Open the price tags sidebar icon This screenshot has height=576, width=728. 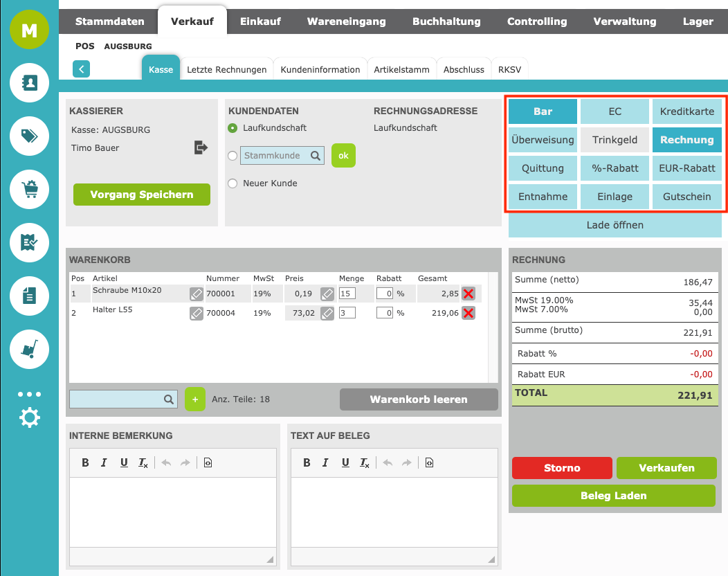pyautogui.click(x=29, y=136)
